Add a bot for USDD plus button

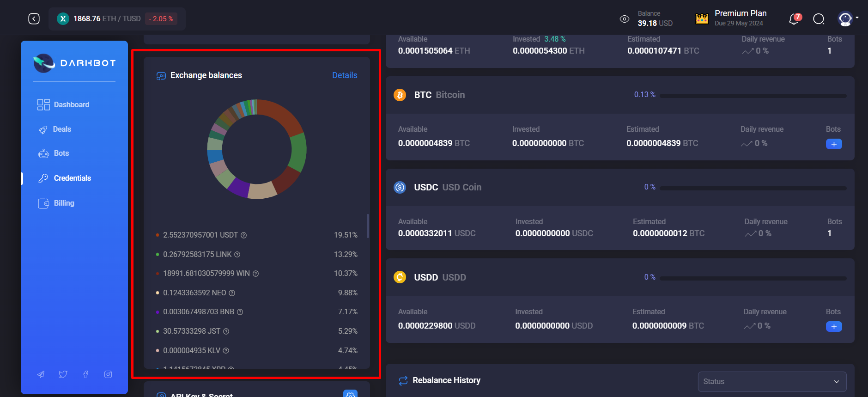pyautogui.click(x=834, y=327)
